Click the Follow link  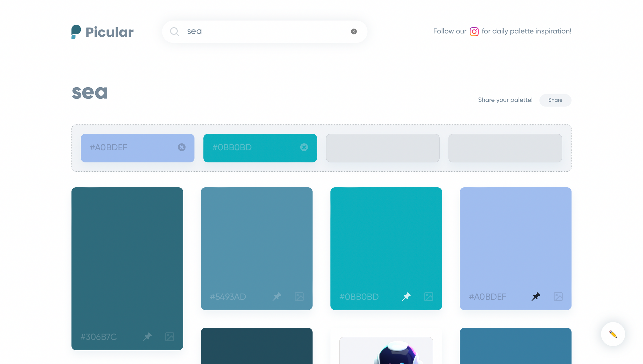443,31
